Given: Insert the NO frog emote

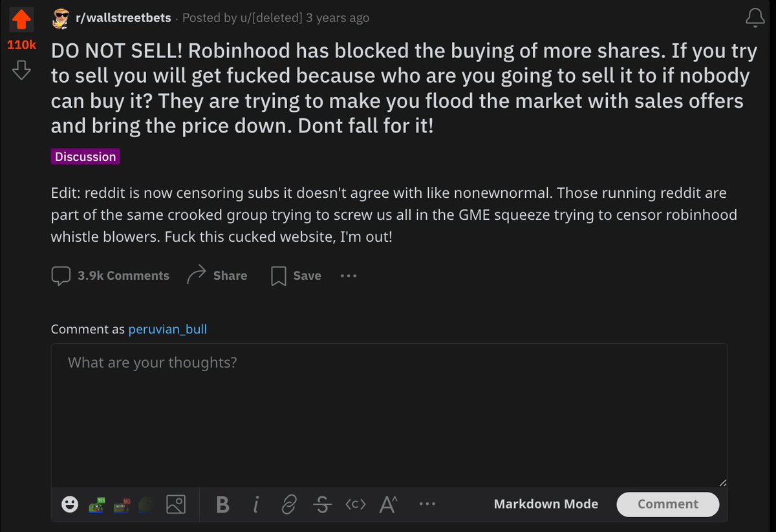Looking at the screenshot, I should (122, 504).
